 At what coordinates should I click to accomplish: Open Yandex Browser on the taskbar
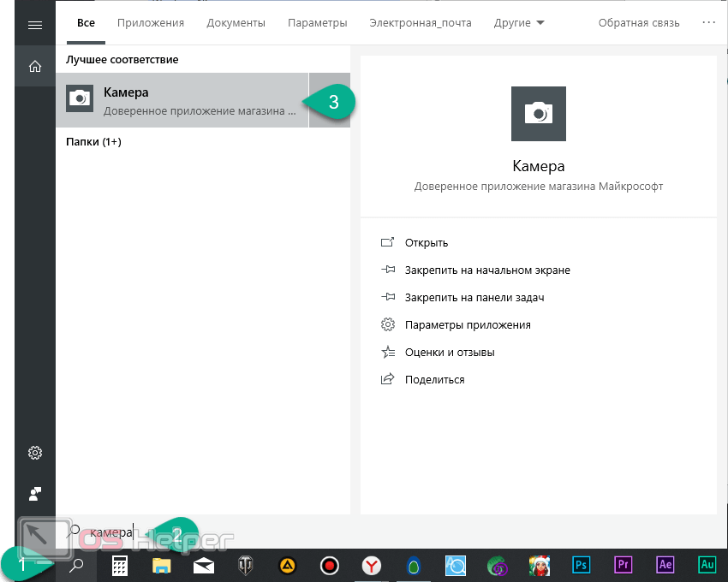tap(371, 565)
